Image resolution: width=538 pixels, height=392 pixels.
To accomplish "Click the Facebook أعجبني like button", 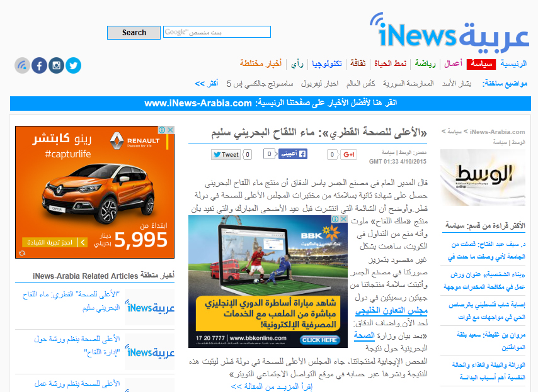I will coord(293,154).
